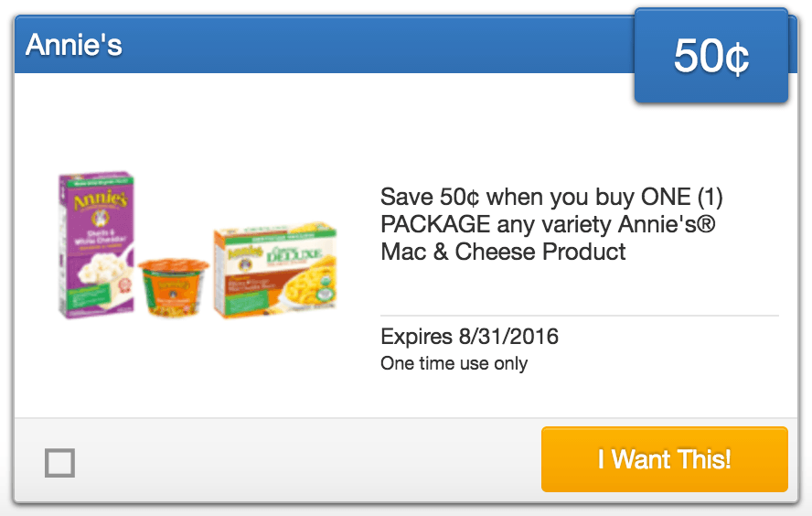Click the 50¢ savings badge
The image size is (812, 516).
[710, 57]
